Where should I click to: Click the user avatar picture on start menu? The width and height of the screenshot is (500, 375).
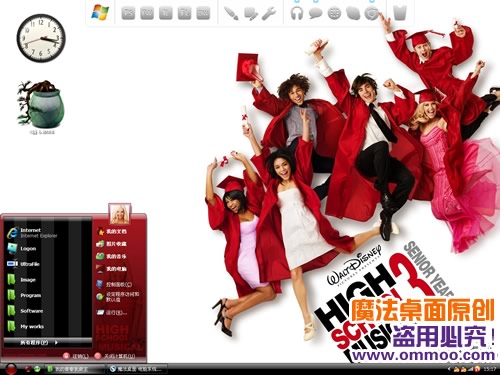point(119,214)
